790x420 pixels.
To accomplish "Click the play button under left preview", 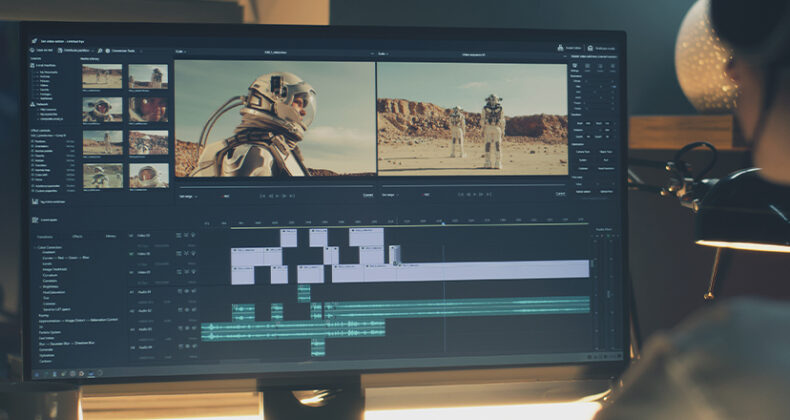I will (278, 196).
